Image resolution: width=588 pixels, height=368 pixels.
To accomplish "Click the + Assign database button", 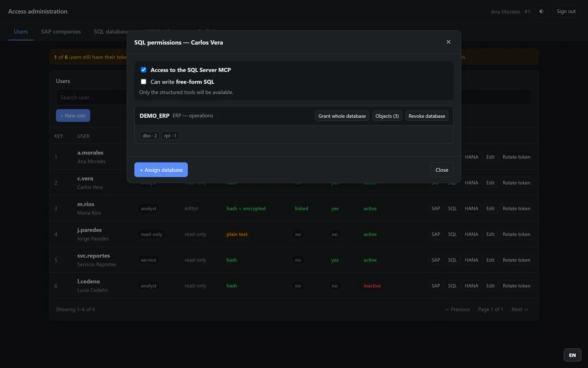I will [x=161, y=170].
